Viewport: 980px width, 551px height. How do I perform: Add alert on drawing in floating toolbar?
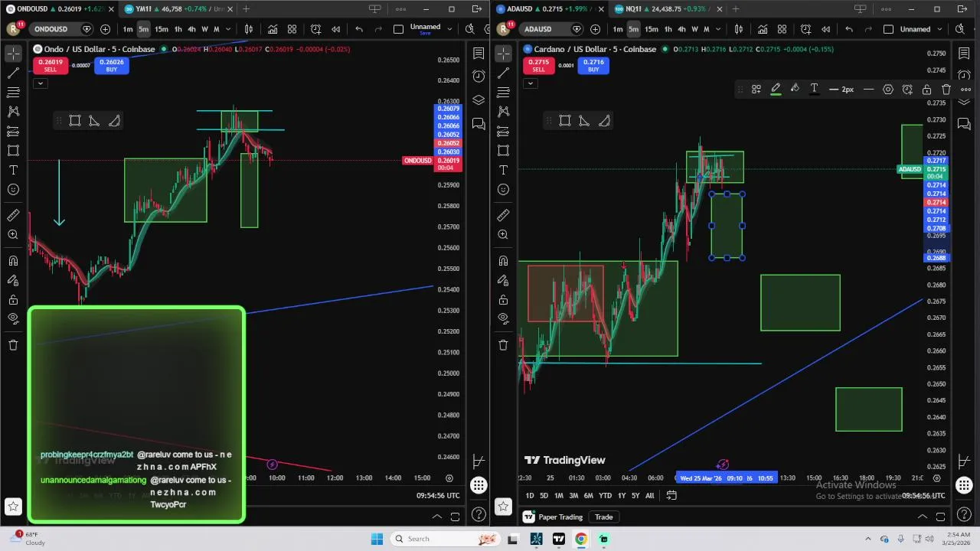coord(907,90)
